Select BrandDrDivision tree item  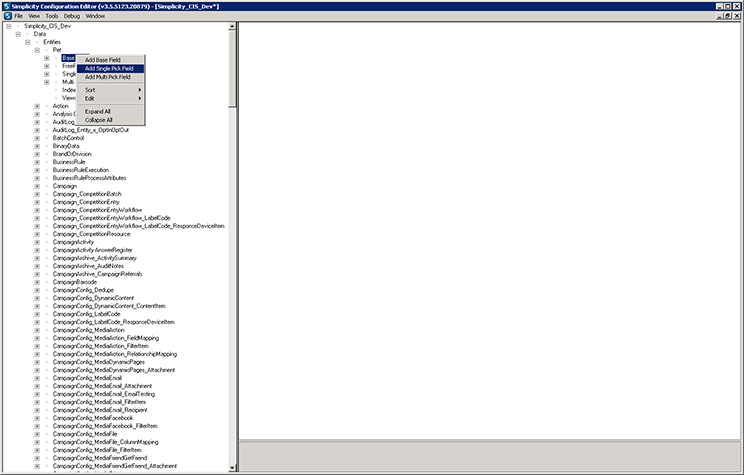coord(72,154)
